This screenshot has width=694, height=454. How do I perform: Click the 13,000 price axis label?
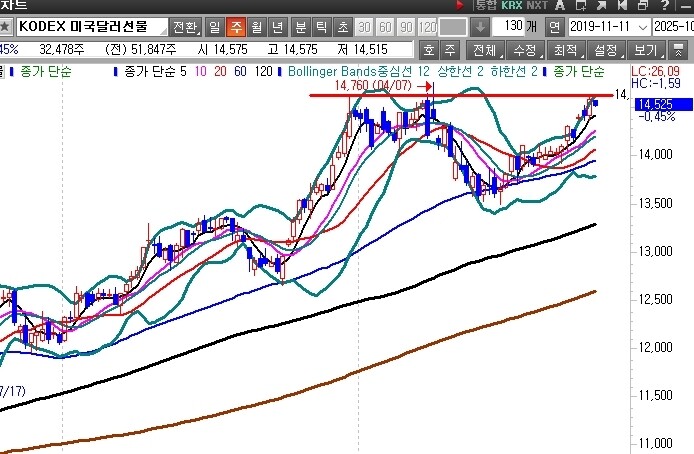655,251
